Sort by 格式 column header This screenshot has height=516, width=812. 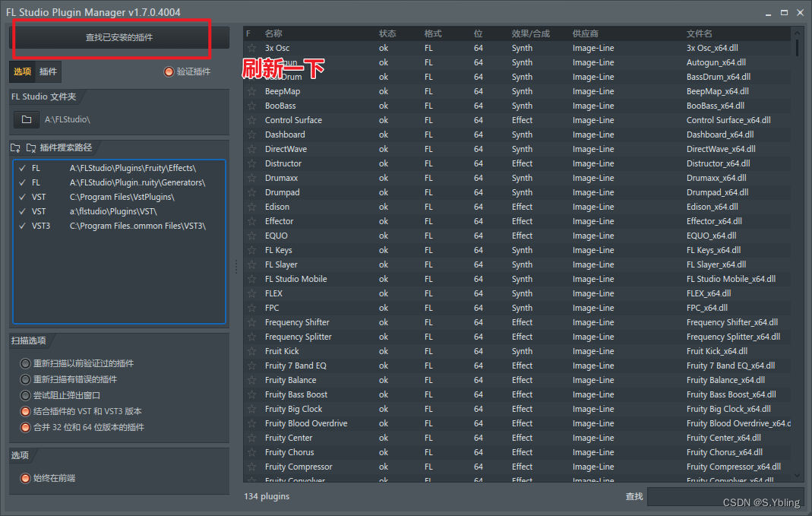point(433,33)
